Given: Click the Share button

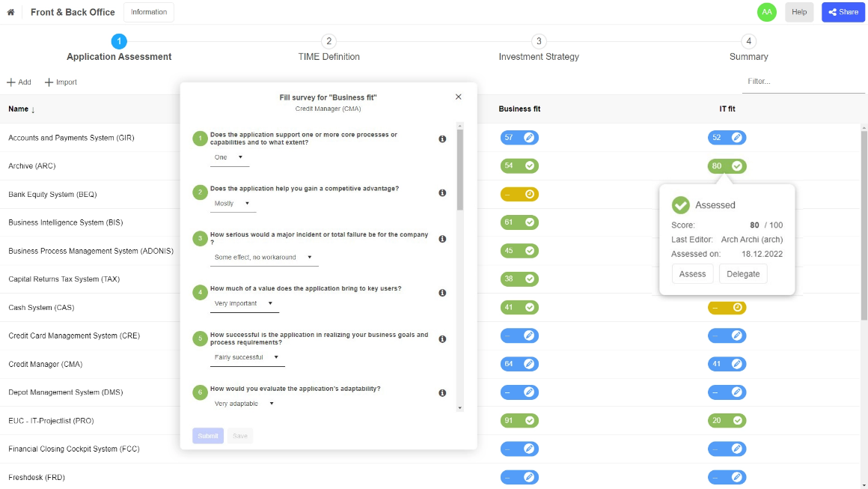Looking at the screenshot, I should (x=843, y=12).
